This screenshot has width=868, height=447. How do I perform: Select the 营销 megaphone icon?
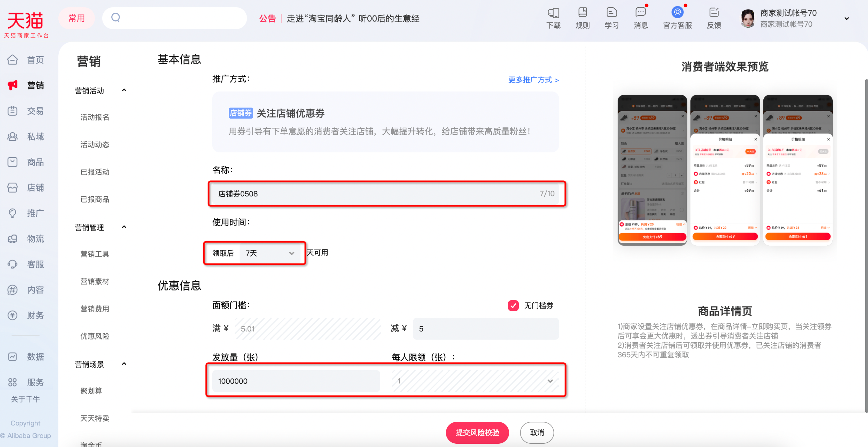12,85
